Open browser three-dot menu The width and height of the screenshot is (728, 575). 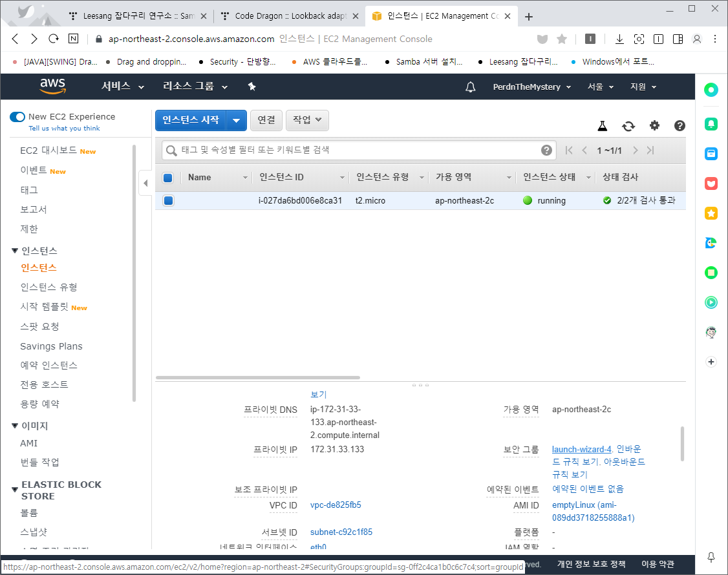715,39
